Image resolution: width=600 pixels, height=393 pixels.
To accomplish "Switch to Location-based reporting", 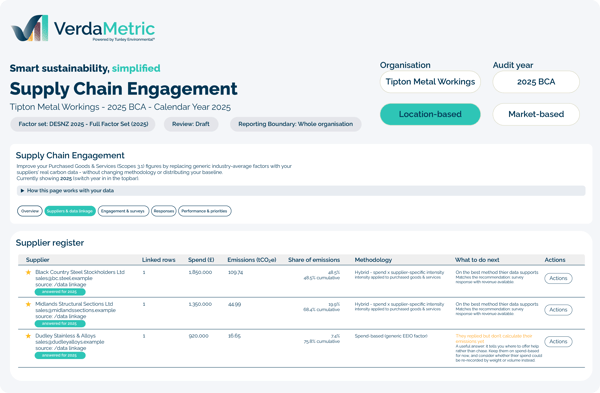I will tap(430, 114).
